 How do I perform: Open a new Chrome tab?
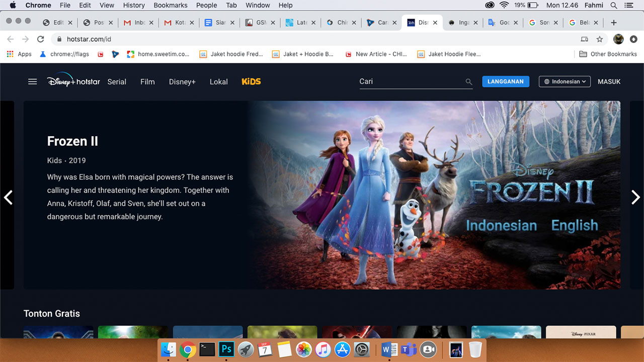coord(613,23)
